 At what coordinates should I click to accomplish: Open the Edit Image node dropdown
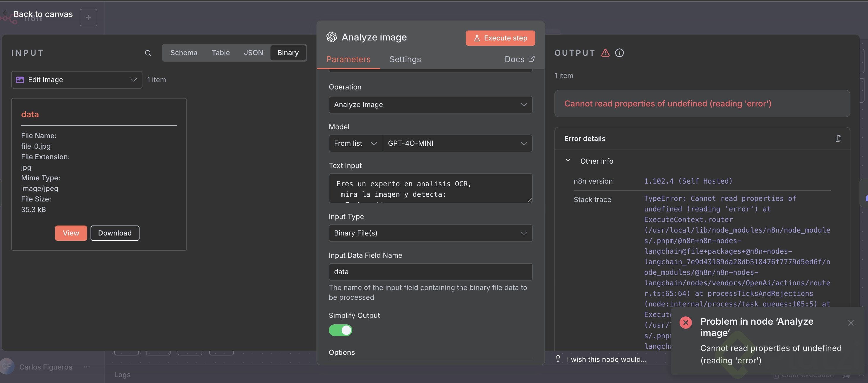coord(76,80)
